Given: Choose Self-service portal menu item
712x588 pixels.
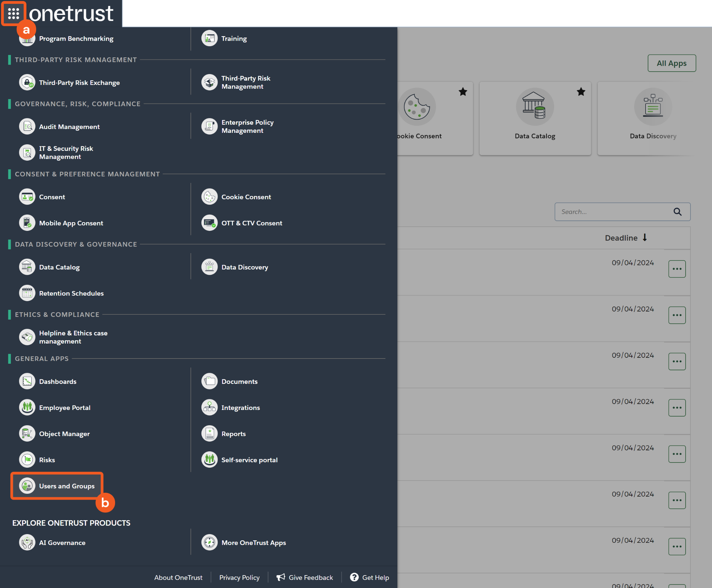Looking at the screenshot, I should [249, 460].
